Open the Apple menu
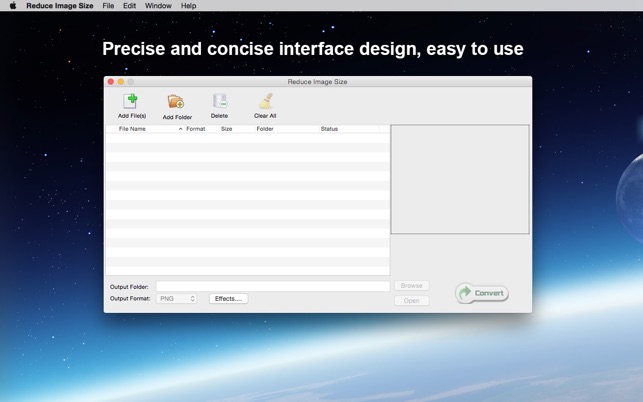Screen dimensions: 643x402 coord(13,6)
